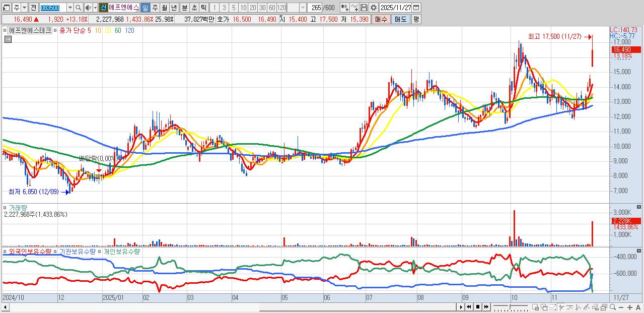This screenshot has height=313, width=644.
Task: Toggle the 거래량 panel marker square
Action: click(x=5, y=207)
